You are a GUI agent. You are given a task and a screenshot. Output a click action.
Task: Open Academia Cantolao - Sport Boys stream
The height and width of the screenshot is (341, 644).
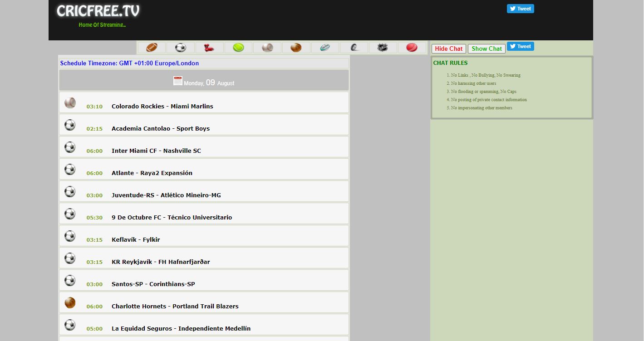[161, 128]
